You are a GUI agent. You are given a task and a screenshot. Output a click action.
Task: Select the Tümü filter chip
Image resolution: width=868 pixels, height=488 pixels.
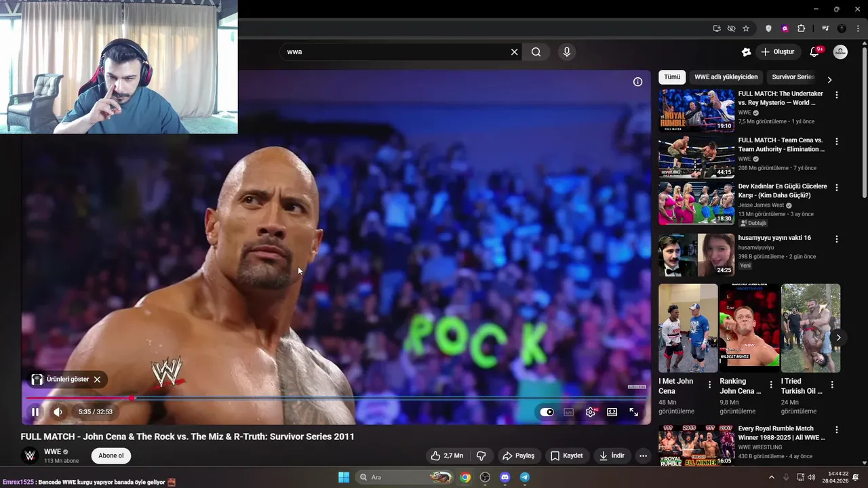672,77
